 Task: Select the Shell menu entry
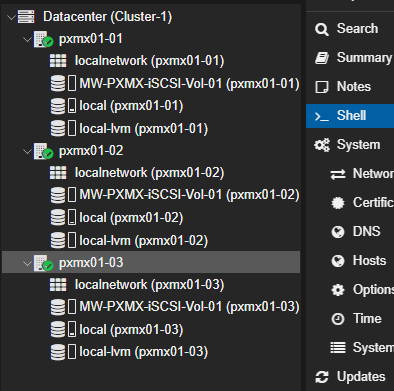[350, 116]
